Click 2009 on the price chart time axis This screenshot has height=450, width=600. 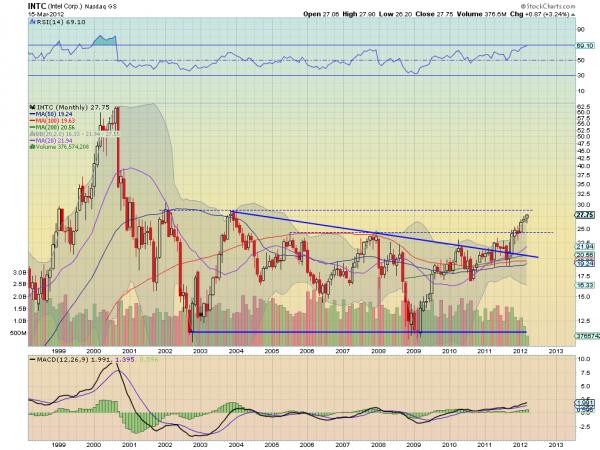[x=413, y=351]
